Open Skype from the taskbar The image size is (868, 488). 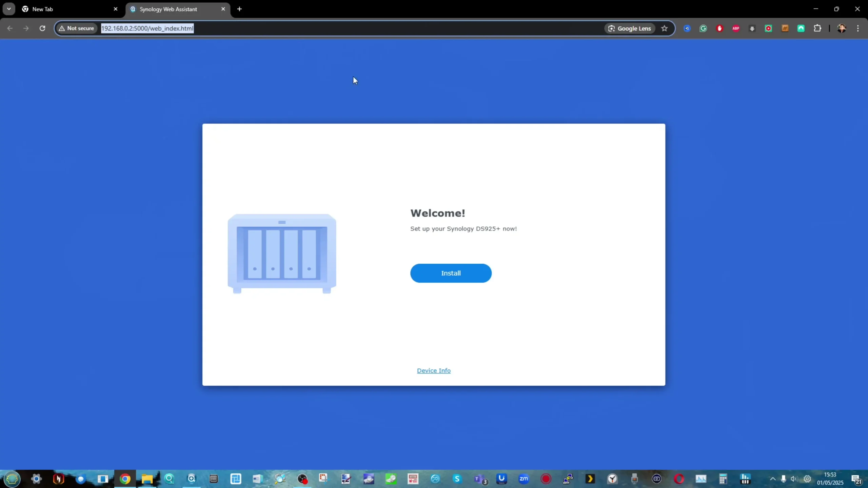pyautogui.click(x=457, y=479)
